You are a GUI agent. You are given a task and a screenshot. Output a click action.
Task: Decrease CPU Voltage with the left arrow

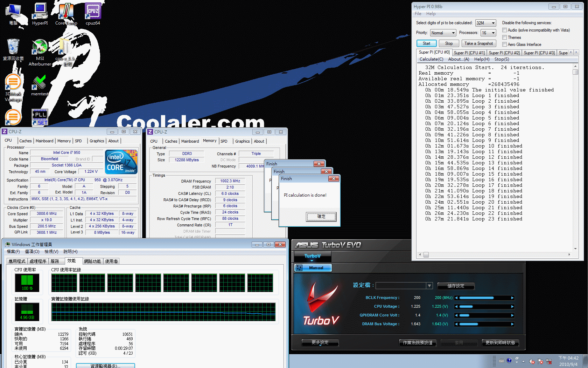click(456, 307)
